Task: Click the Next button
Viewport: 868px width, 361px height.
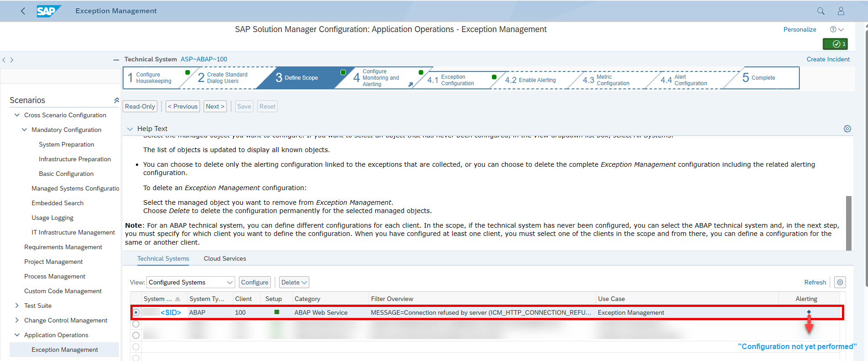Action: 215,106
